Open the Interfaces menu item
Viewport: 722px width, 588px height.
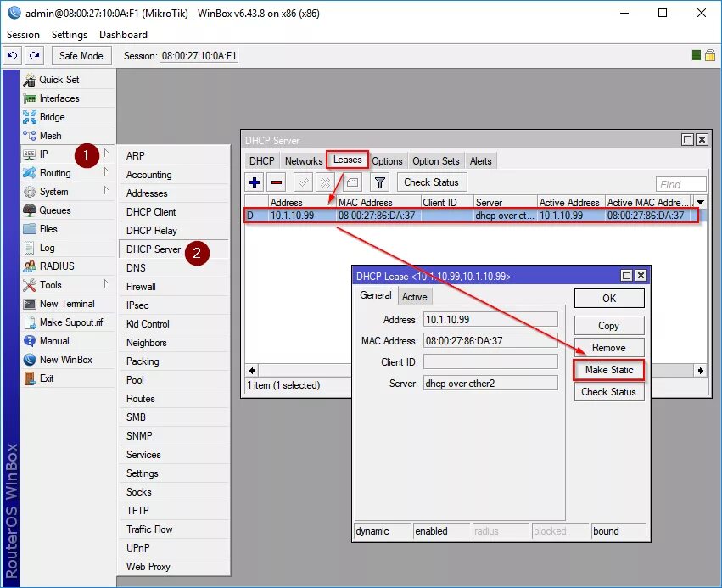click(x=68, y=98)
